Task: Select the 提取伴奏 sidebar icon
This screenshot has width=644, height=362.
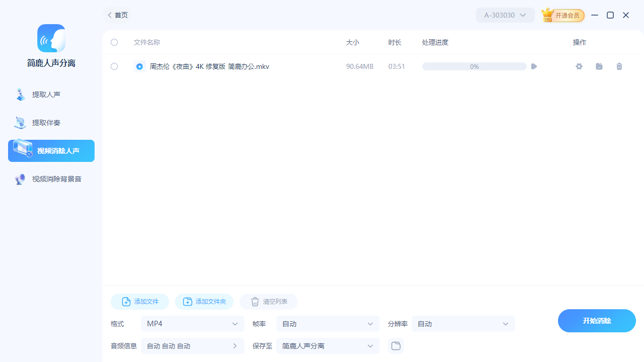Action: (x=20, y=123)
